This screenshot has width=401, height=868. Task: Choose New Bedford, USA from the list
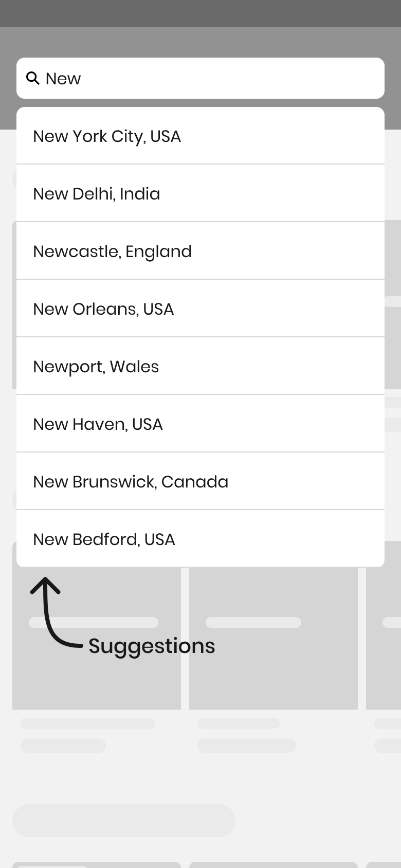point(200,539)
